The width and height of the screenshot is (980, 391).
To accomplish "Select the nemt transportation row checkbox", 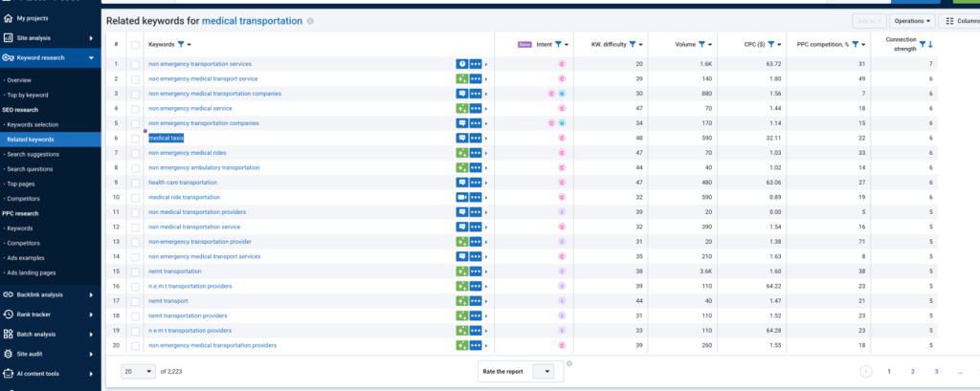I will tap(135, 272).
